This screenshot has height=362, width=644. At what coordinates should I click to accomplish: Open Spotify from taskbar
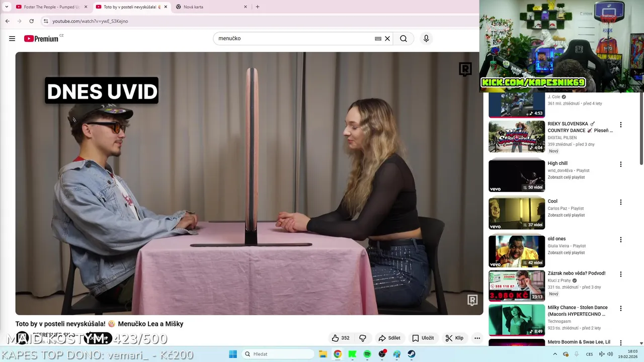coord(367,354)
